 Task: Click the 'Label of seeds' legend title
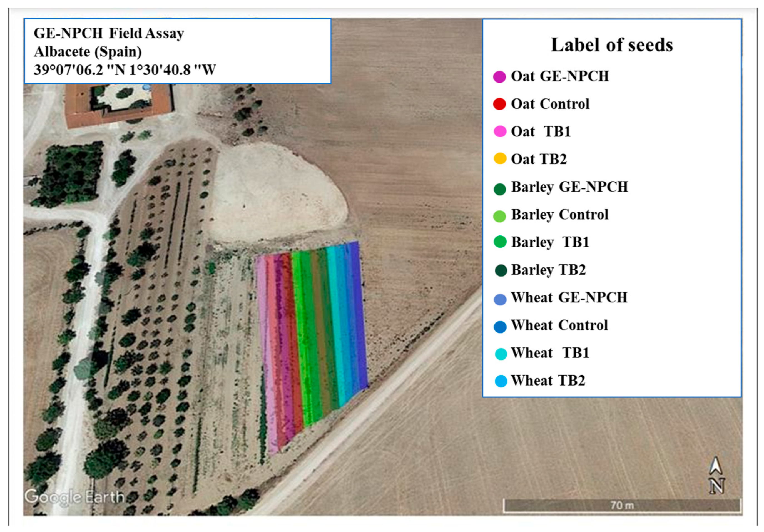tap(612, 44)
